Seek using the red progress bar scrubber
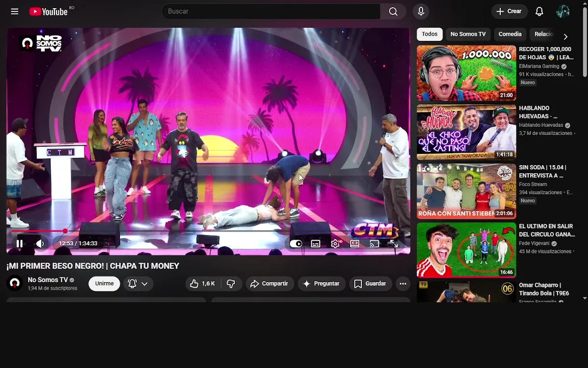 click(x=65, y=231)
